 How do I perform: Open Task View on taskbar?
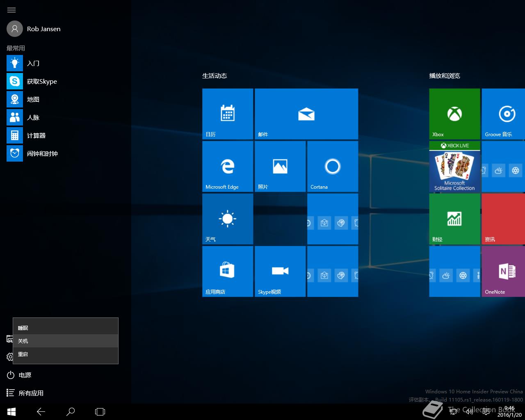100,411
